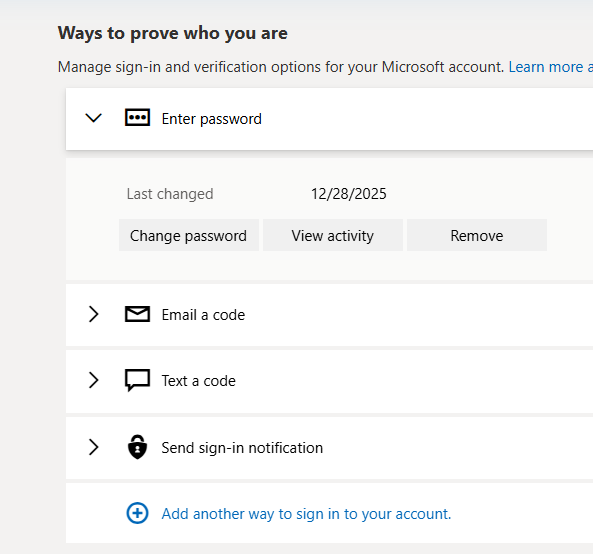This screenshot has width=593, height=554.
Task: Collapse the Enter password section chevron
Action: pyautogui.click(x=93, y=118)
